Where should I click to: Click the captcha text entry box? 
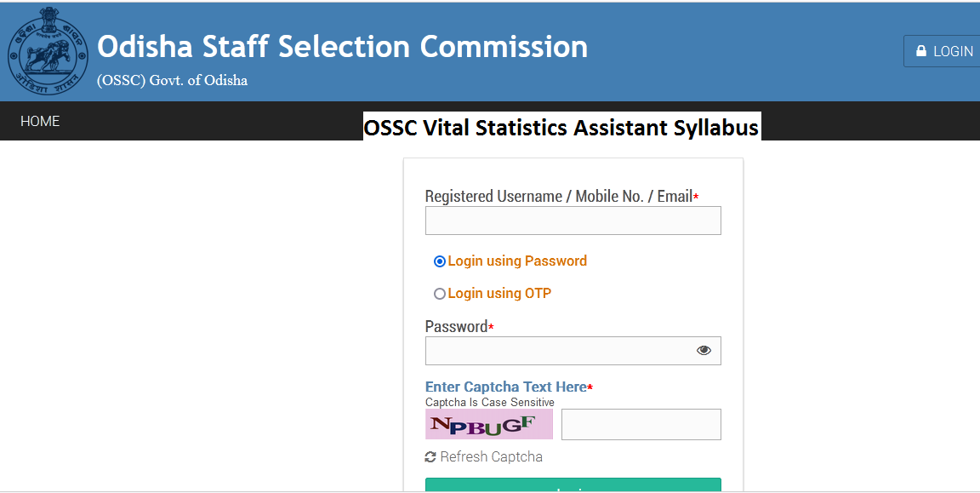[x=641, y=424]
